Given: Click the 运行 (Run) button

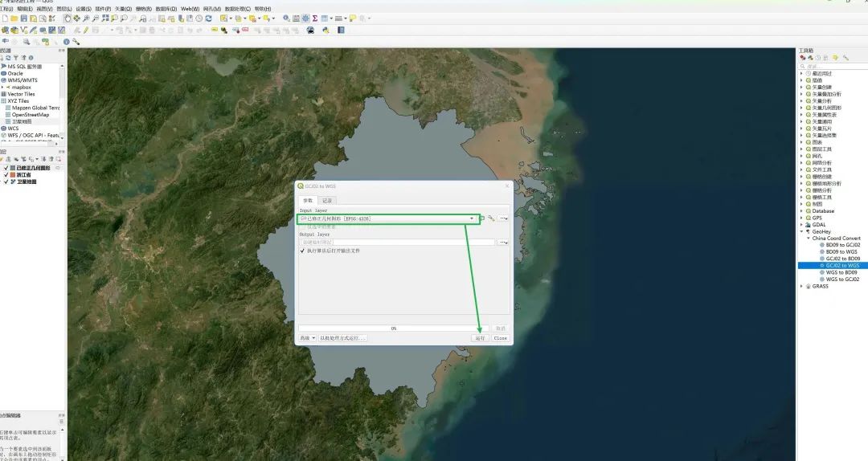Looking at the screenshot, I should coord(480,337).
